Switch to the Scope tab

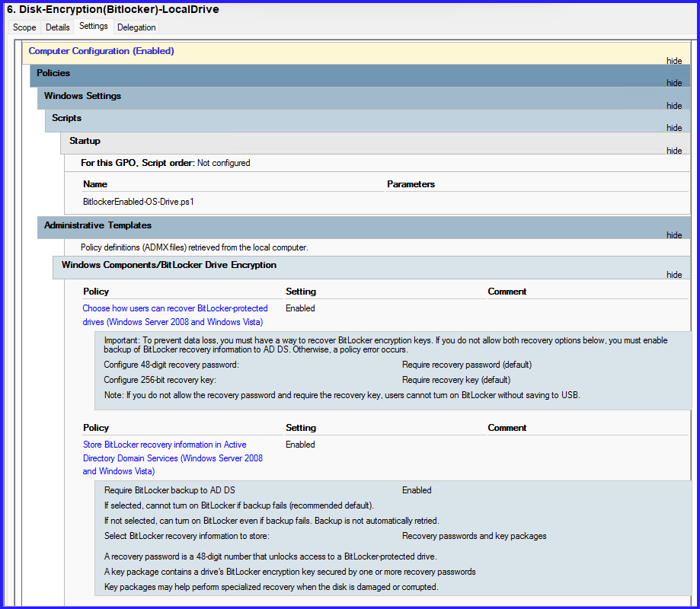24,27
